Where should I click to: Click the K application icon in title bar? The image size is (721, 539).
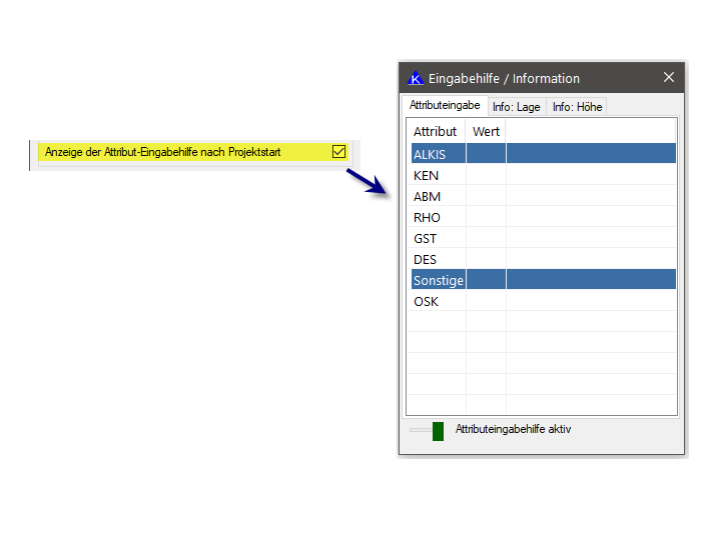click(416, 78)
